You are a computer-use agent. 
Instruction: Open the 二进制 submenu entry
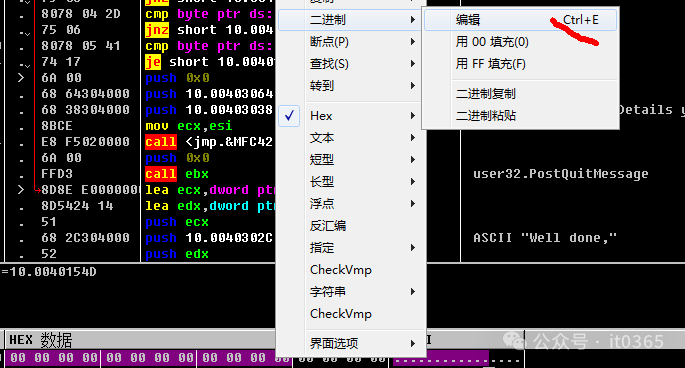[351, 20]
